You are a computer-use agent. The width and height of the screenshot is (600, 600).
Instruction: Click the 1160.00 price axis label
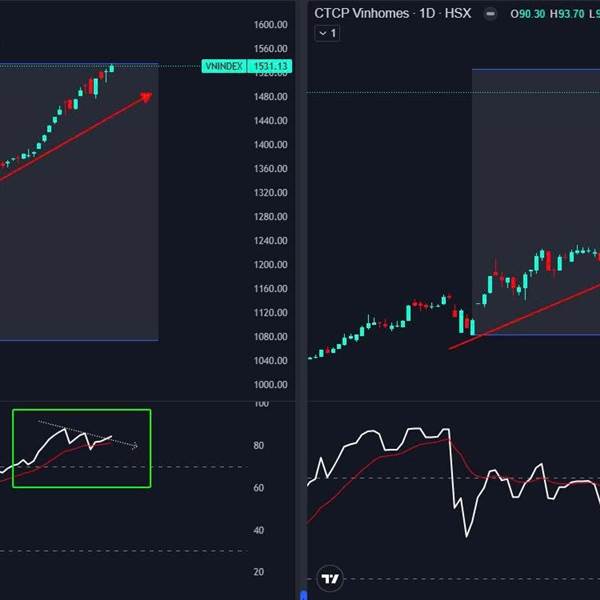pyautogui.click(x=271, y=289)
